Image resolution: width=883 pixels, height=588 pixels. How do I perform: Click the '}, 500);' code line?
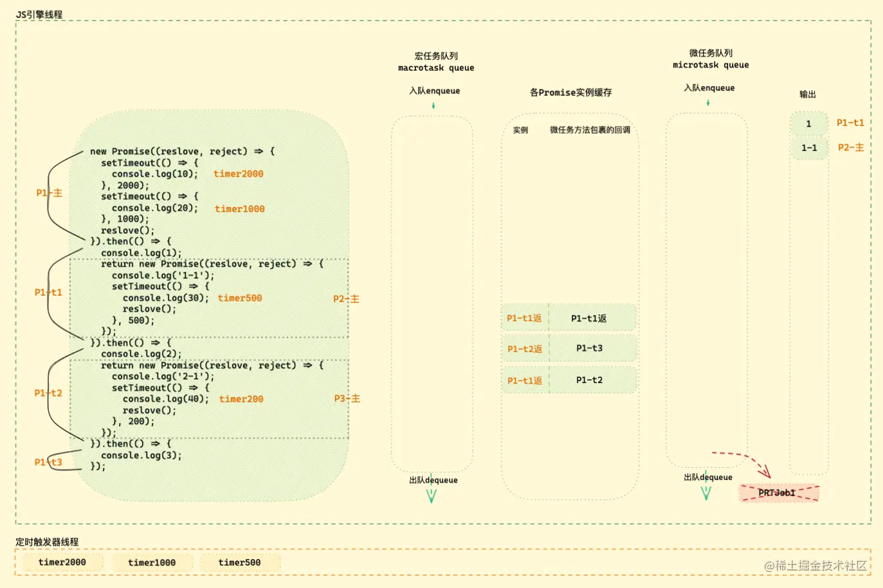pyautogui.click(x=133, y=321)
